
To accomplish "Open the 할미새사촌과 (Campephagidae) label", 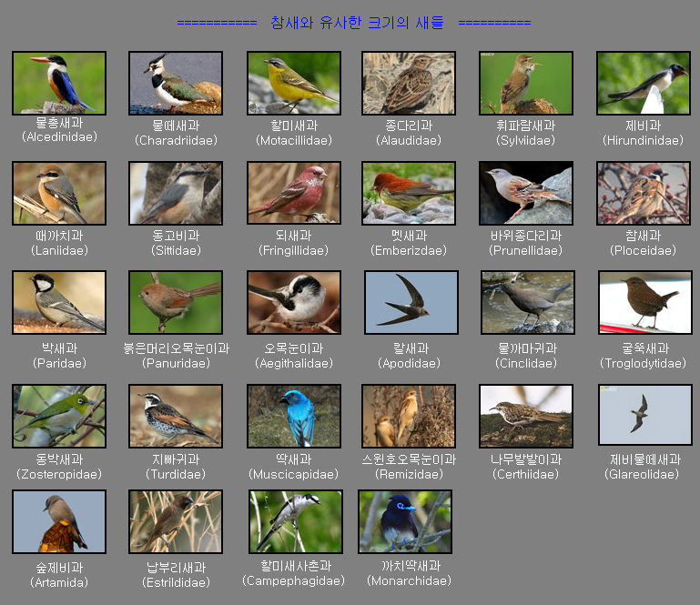I will [294, 573].
